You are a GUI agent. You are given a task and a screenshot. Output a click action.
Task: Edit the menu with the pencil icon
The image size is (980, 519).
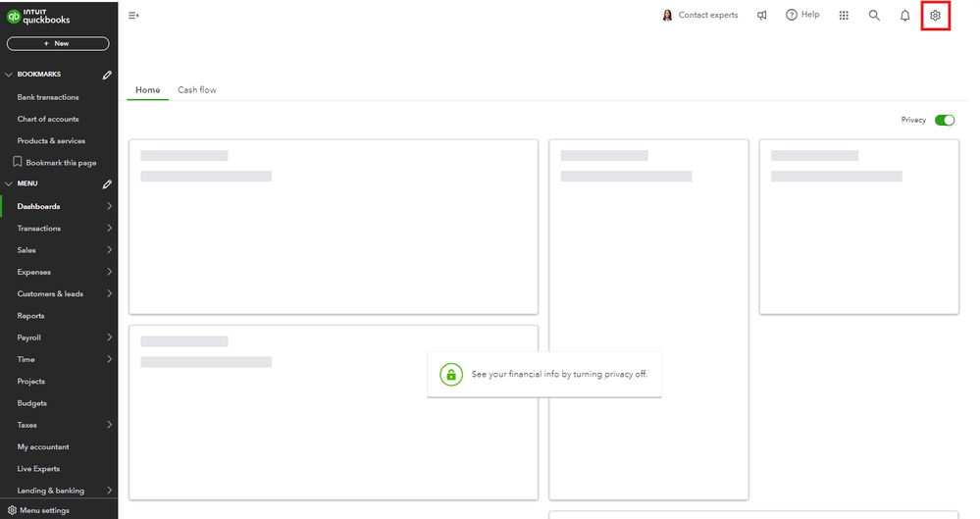(x=107, y=184)
